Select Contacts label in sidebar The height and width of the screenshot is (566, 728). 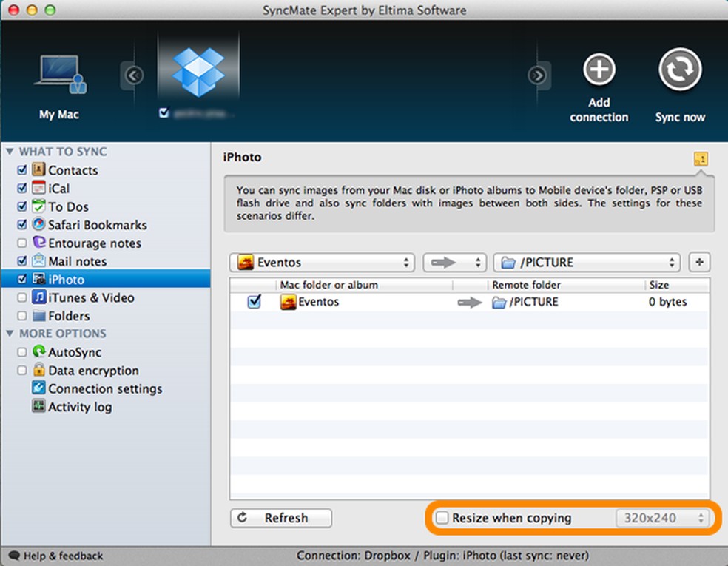(x=73, y=170)
